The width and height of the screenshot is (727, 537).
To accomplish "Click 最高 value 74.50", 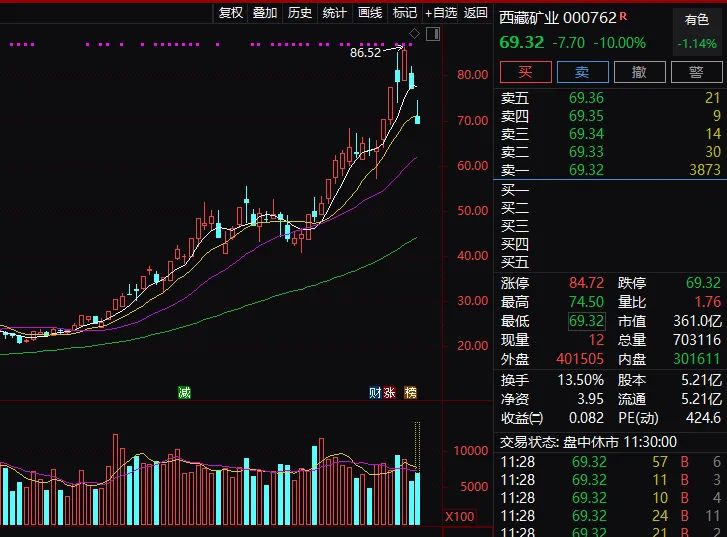I will [x=587, y=302].
